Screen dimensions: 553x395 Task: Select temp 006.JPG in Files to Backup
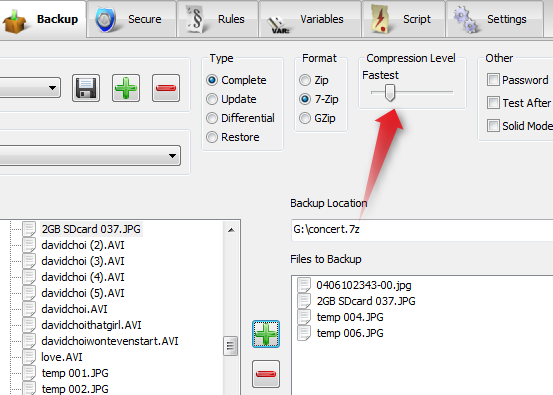350,333
